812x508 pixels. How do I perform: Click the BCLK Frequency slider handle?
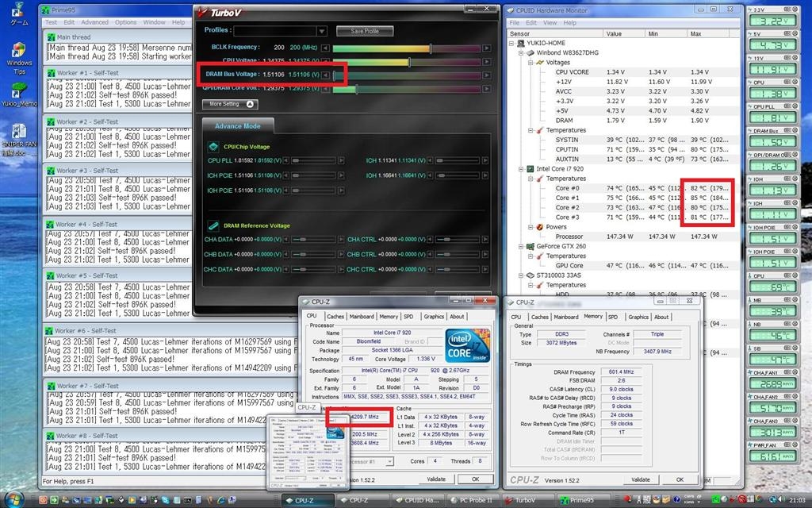coord(431,48)
